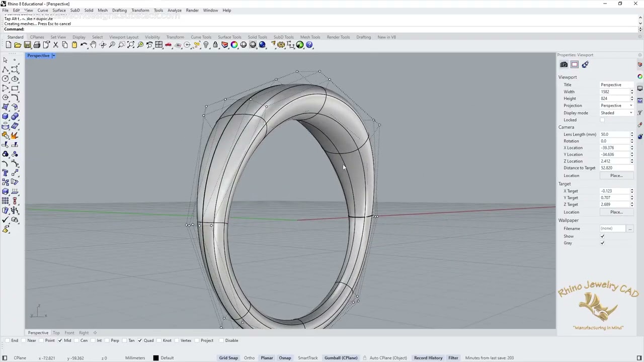Click the Zoom Extents icon
644x362 pixels.
pos(131,45)
